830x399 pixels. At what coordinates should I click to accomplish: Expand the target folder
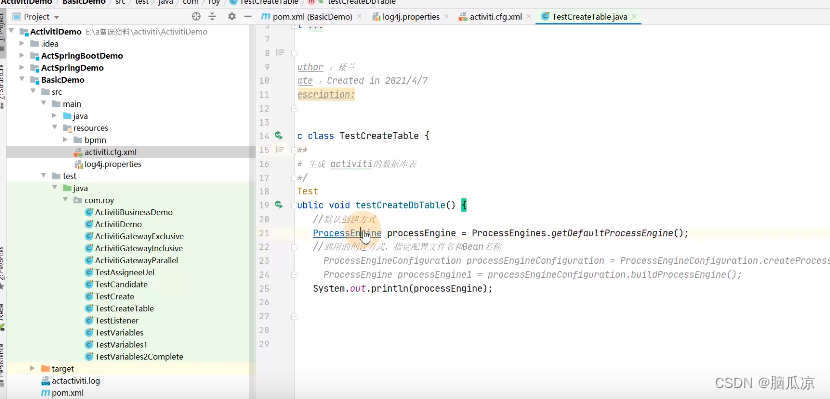click(x=33, y=368)
